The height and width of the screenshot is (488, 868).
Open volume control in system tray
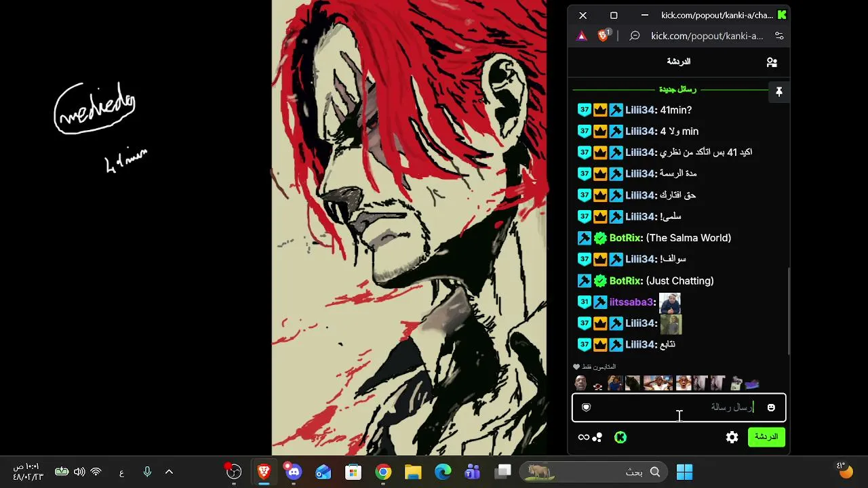click(x=79, y=472)
